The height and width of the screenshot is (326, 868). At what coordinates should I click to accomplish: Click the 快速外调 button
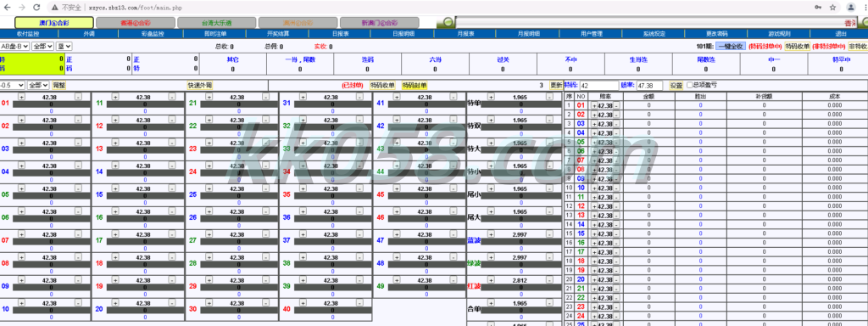tap(200, 86)
